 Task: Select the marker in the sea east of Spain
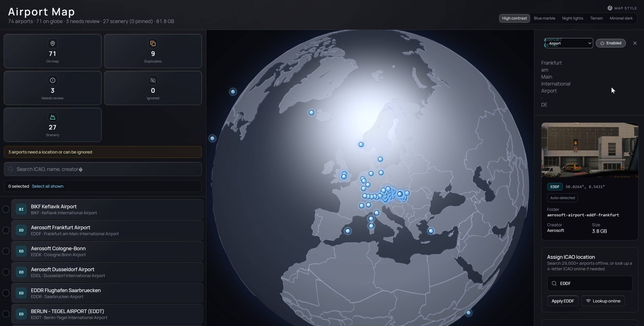348,231
